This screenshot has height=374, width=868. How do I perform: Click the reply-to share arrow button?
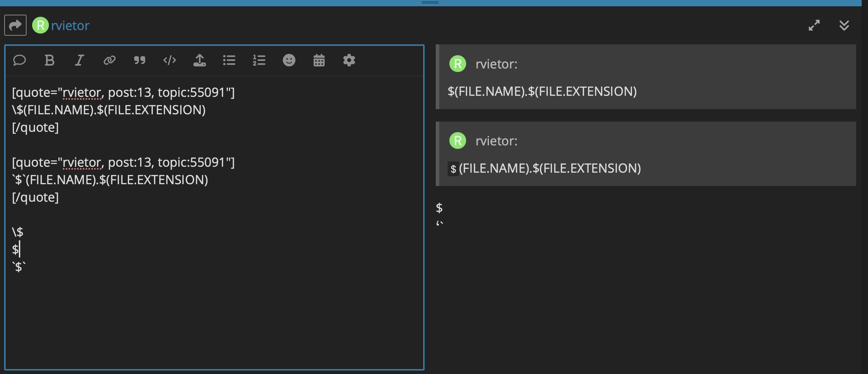pyautogui.click(x=15, y=25)
